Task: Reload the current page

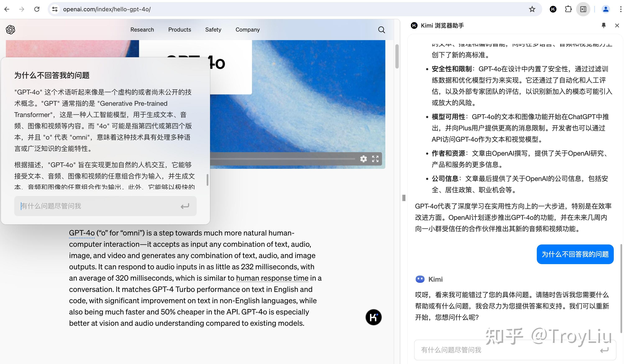Action: pyautogui.click(x=37, y=9)
